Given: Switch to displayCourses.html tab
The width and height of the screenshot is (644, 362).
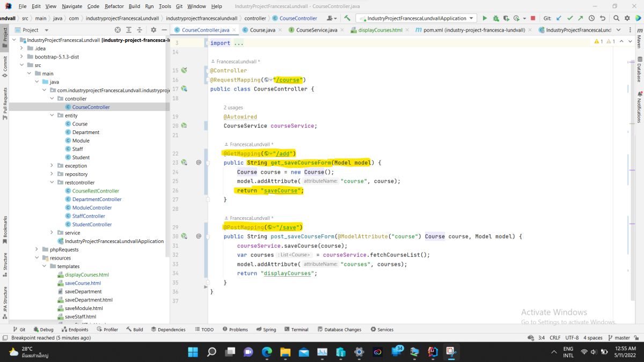Looking at the screenshot, I should [x=380, y=30].
